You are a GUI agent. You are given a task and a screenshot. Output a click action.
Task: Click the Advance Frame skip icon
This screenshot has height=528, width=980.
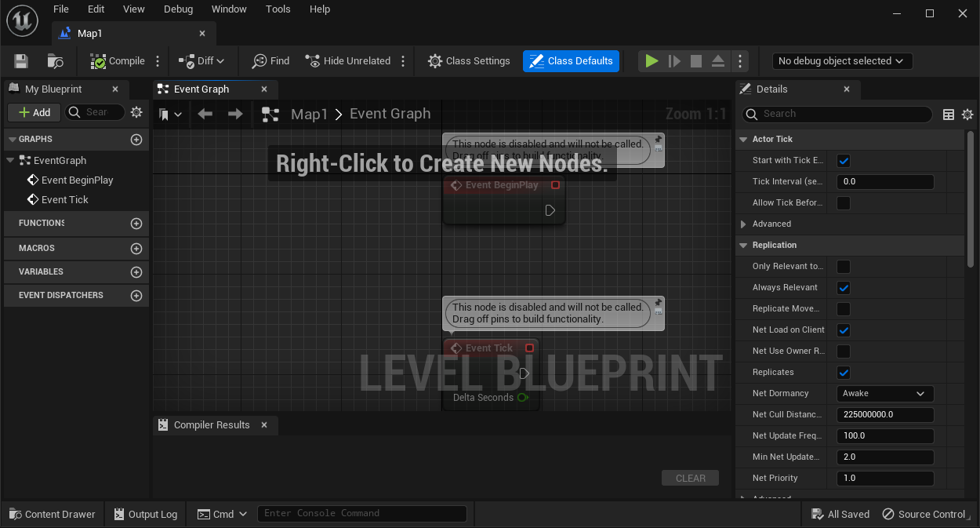(674, 61)
